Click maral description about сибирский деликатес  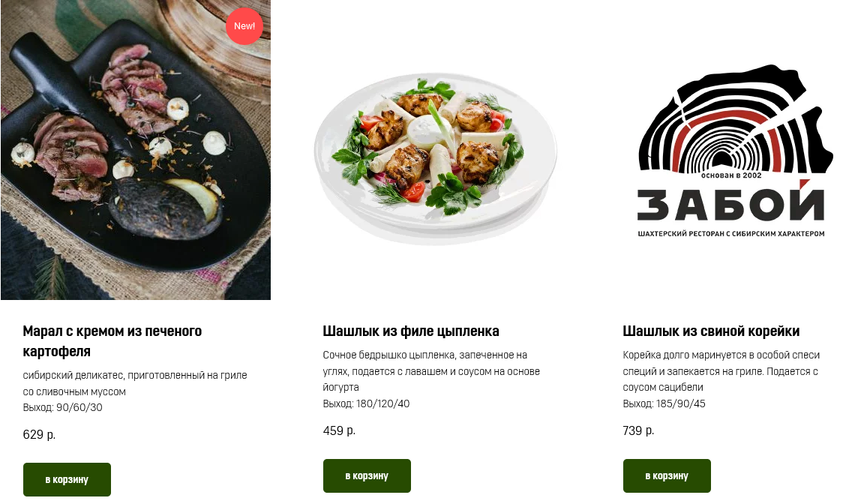pyautogui.click(x=135, y=383)
